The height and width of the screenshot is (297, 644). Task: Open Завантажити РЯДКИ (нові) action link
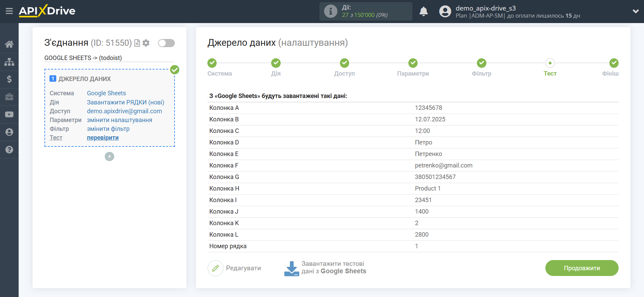click(125, 102)
